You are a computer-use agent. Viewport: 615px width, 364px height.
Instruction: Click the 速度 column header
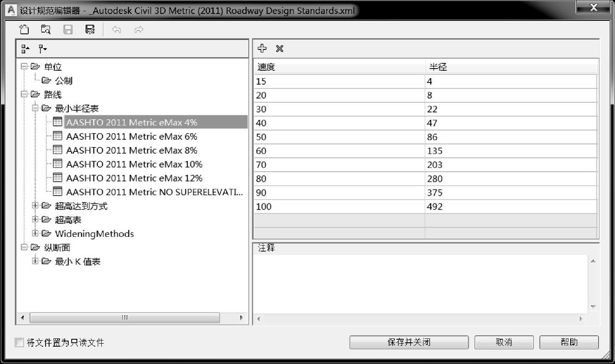click(x=339, y=67)
